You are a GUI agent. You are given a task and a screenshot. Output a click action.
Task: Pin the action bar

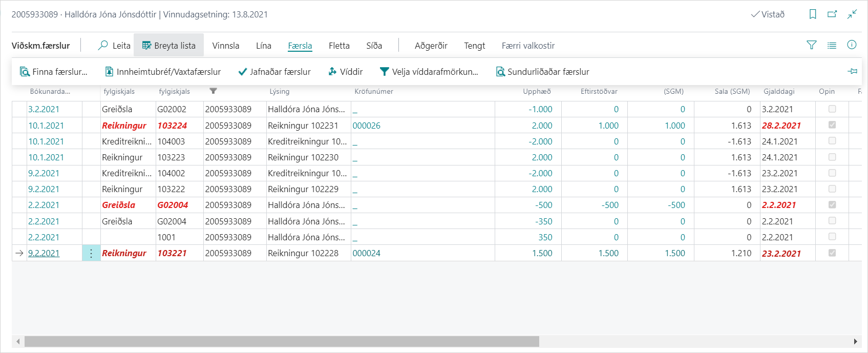[x=852, y=71]
